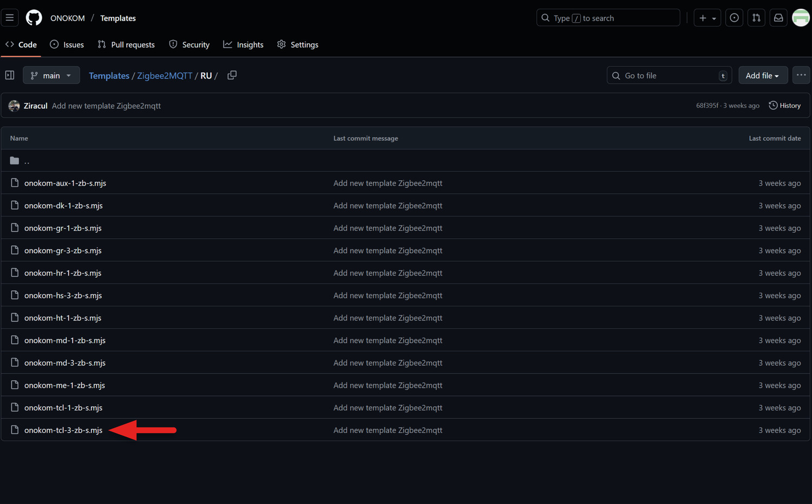
Task: Switch to the Insights tab
Action: pos(244,44)
